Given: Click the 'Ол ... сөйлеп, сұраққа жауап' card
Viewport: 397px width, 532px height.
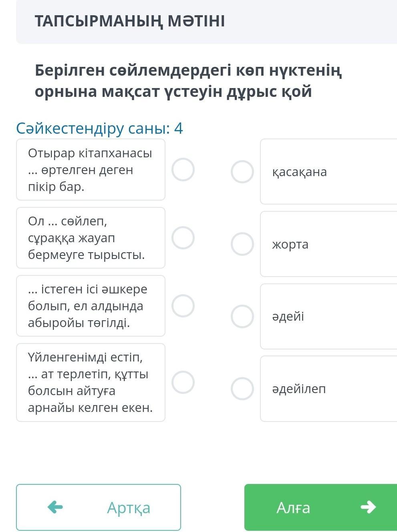Looking at the screenshot, I should [91, 238].
